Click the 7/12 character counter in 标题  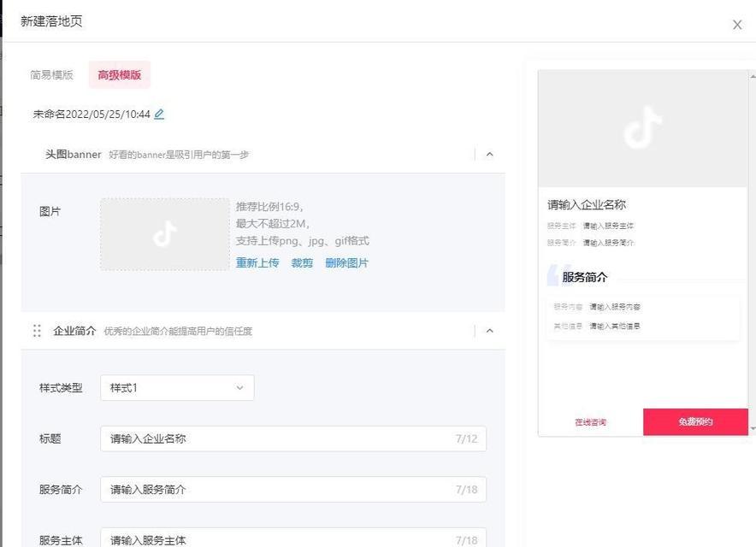pyautogui.click(x=466, y=438)
